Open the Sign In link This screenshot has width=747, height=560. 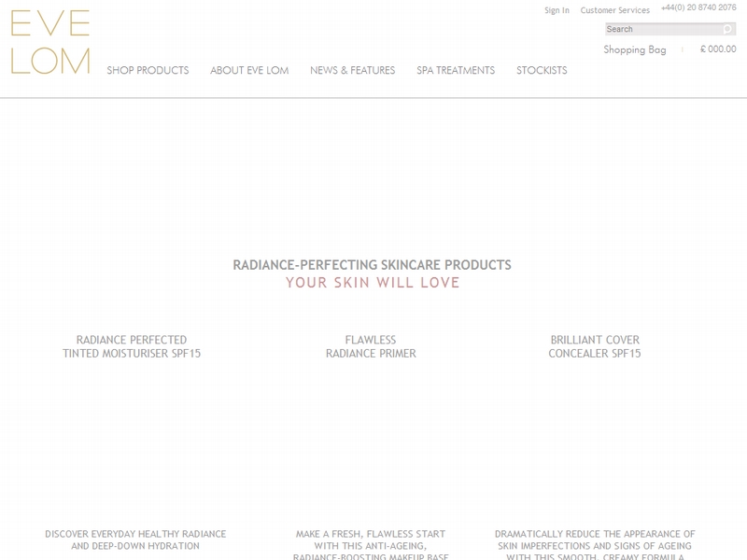557,10
